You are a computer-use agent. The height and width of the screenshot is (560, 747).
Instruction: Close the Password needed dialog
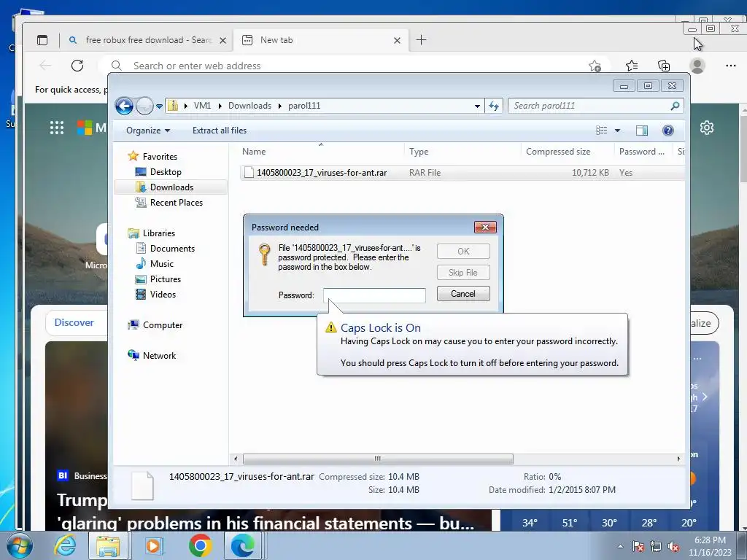pos(485,227)
